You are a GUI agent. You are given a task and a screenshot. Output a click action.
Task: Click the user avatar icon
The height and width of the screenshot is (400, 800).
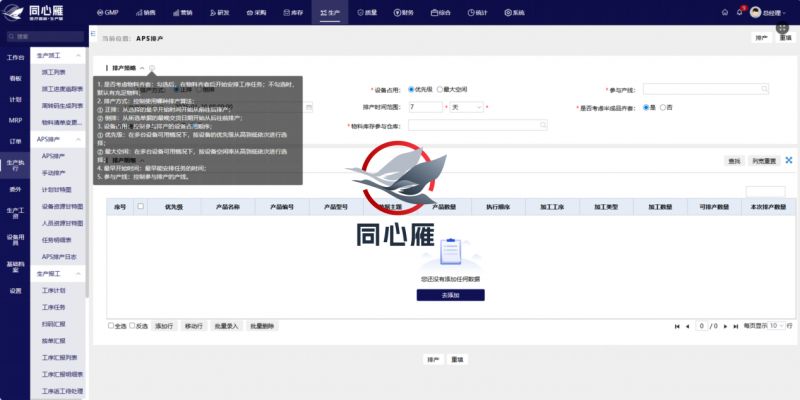tap(755, 12)
